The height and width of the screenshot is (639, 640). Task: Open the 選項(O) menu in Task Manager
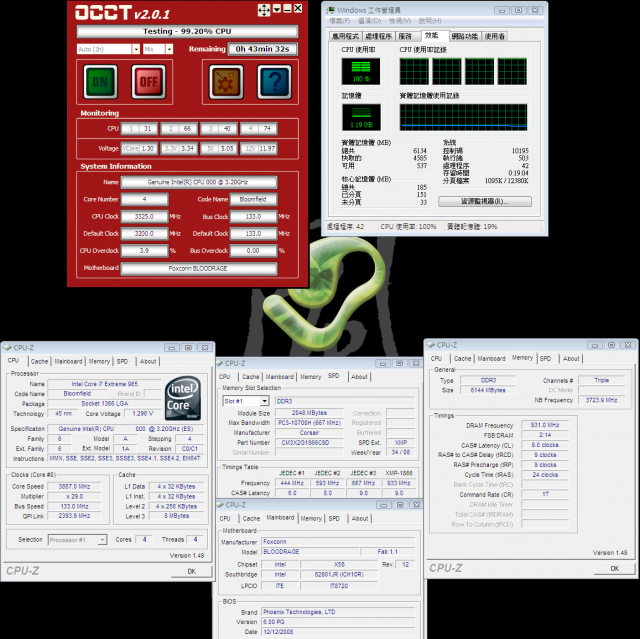tap(369, 21)
